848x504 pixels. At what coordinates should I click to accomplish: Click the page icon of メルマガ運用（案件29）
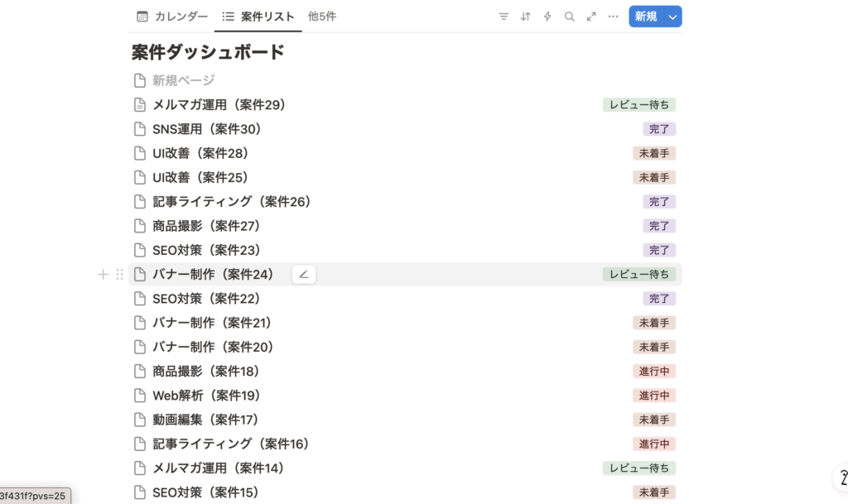click(x=140, y=105)
